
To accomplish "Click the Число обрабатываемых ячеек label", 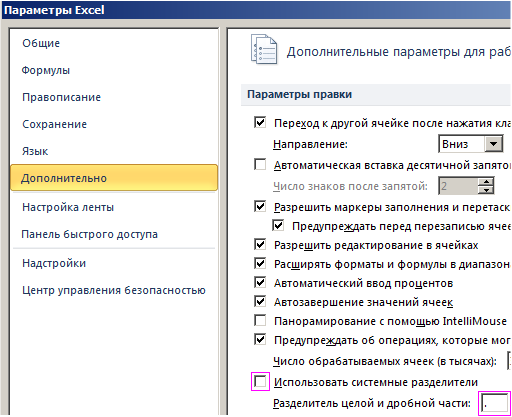I will click(385, 361).
